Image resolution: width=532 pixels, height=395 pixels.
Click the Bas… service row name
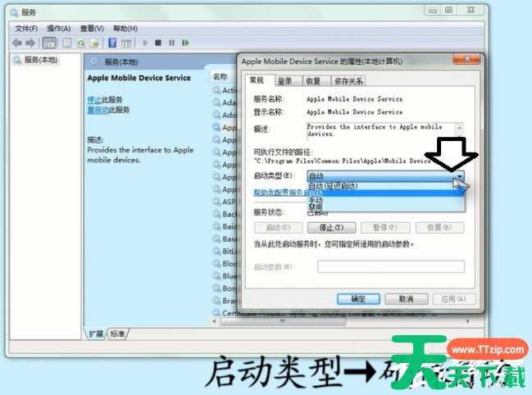(x=229, y=238)
